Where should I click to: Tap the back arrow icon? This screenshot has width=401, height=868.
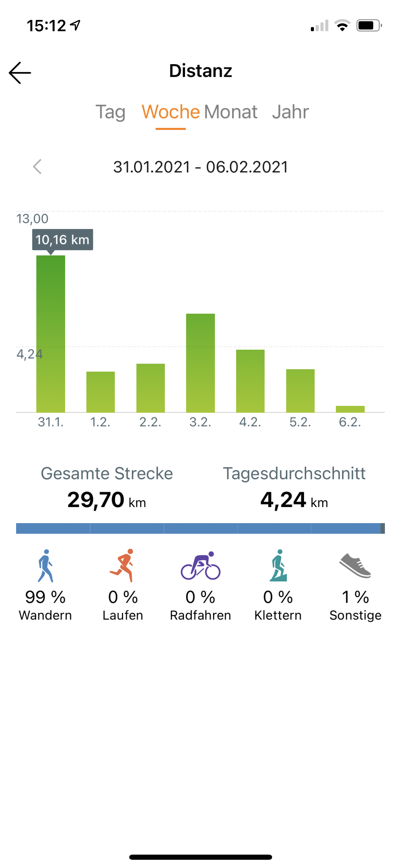[x=20, y=73]
